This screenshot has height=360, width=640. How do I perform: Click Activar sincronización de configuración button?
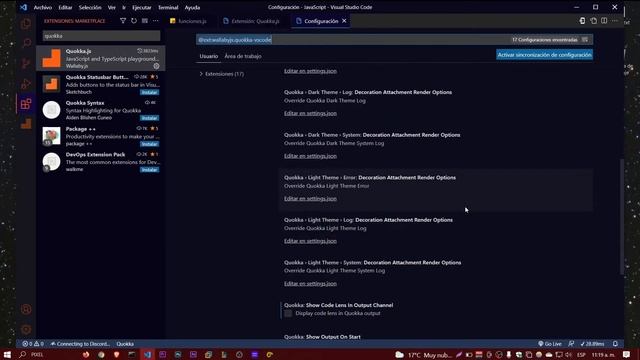[x=544, y=55]
